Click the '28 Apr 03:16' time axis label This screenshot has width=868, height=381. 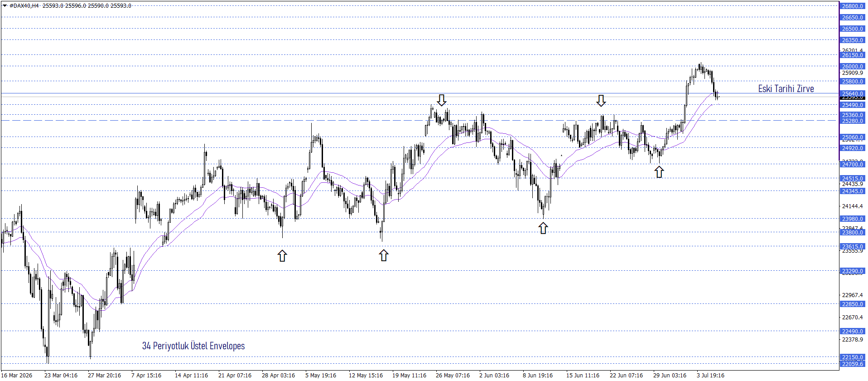(x=278, y=375)
